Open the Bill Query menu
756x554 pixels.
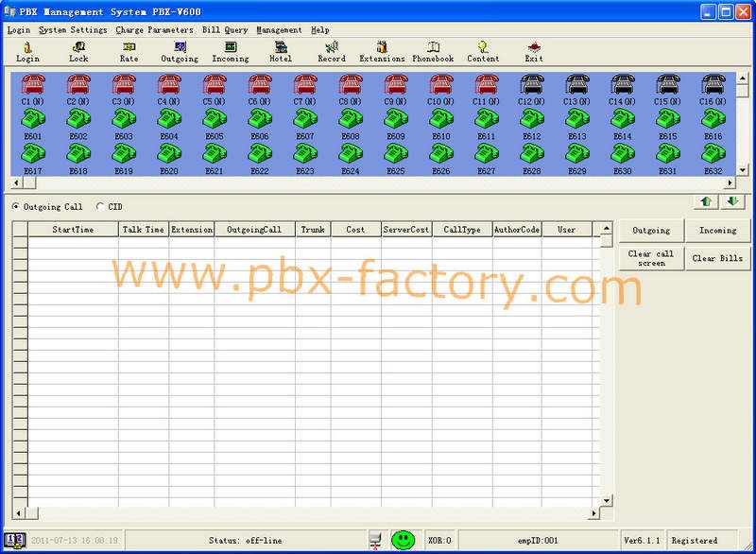tap(225, 30)
